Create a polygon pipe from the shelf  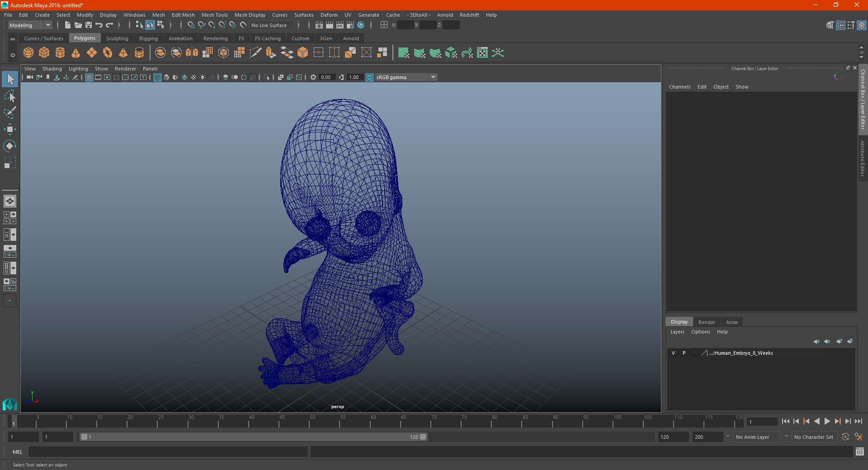coord(139,53)
